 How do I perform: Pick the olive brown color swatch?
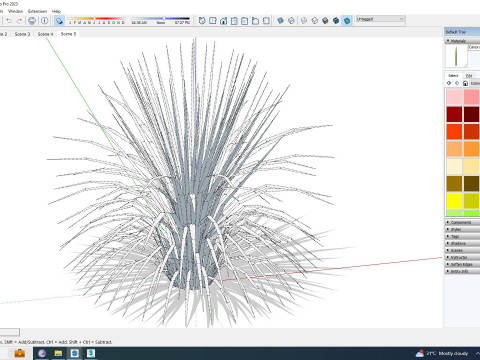click(x=454, y=184)
